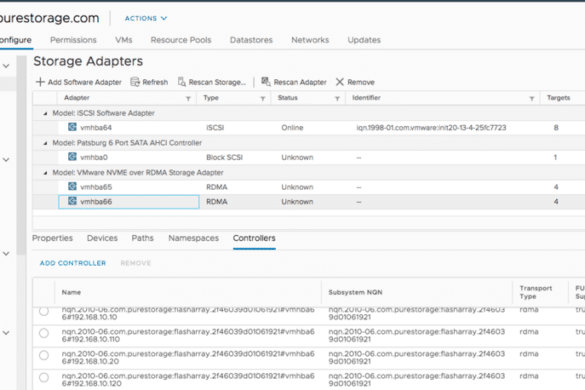Click the vmhba0 adapter icon
This screenshot has width=585, height=390.
coord(72,157)
